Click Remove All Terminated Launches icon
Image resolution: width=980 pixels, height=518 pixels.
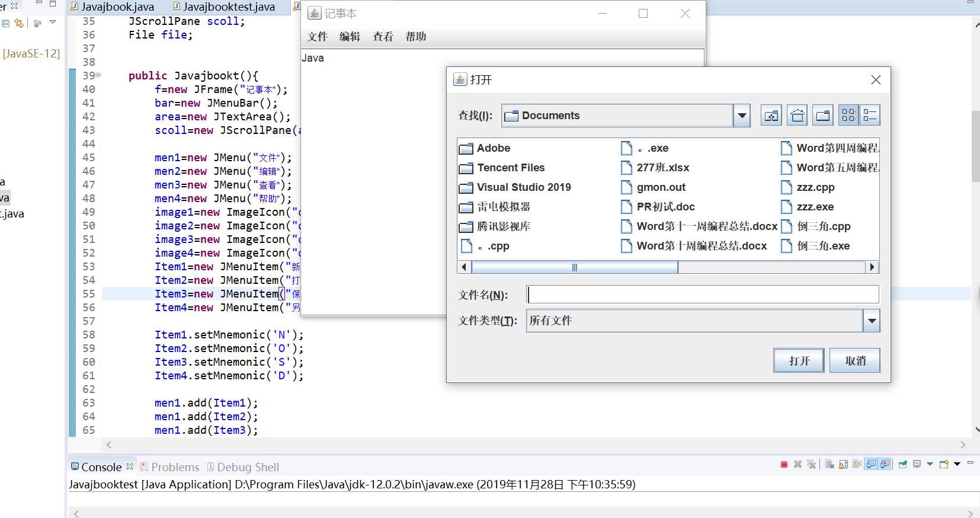[811, 465]
